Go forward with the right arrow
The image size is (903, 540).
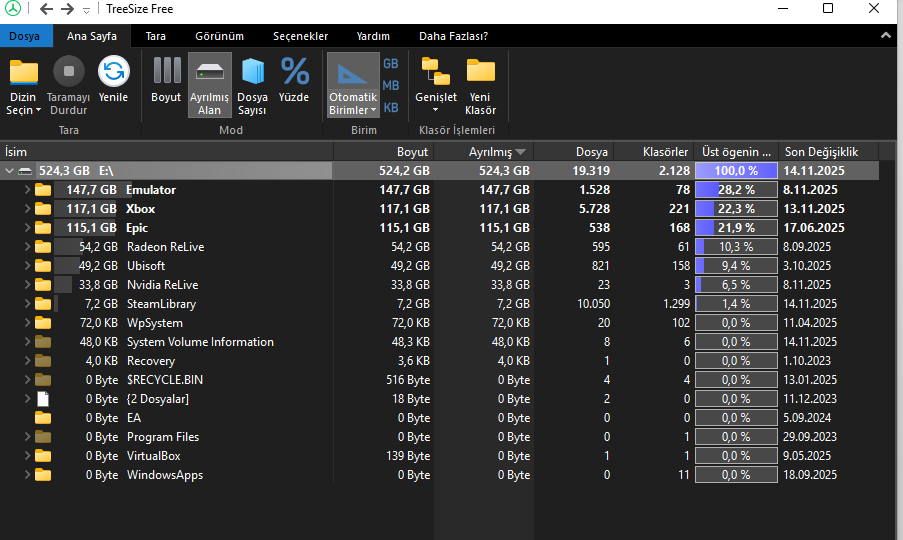tap(67, 9)
